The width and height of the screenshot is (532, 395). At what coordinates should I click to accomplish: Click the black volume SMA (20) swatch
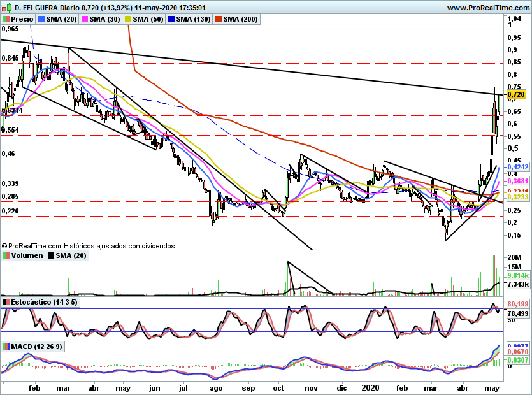pyautogui.click(x=51, y=255)
